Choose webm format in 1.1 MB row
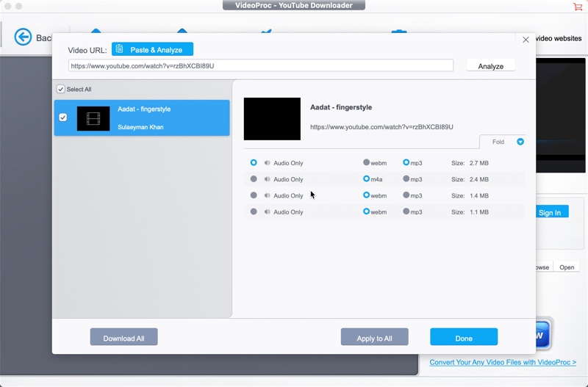 [x=366, y=211]
